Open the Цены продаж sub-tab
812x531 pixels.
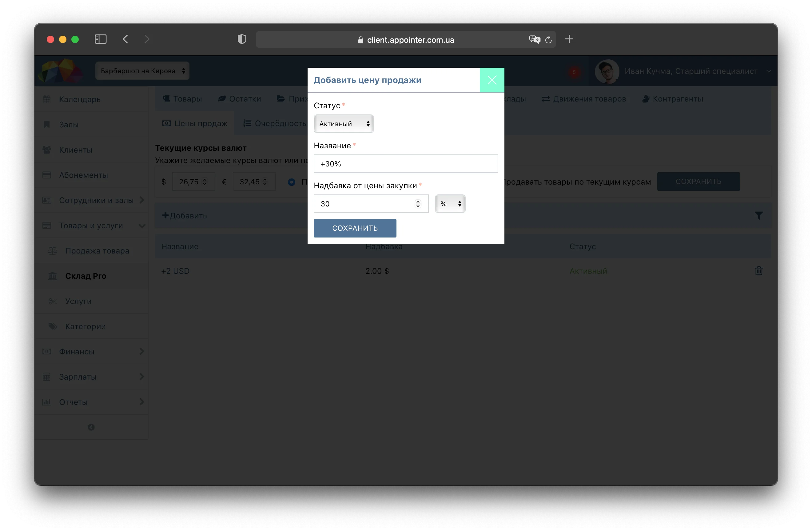tap(195, 123)
